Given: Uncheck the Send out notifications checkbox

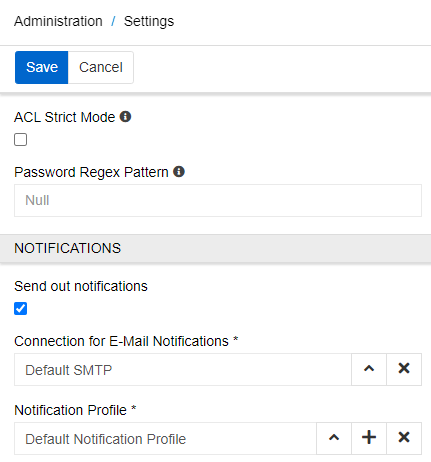Looking at the screenshot, I should [20, 309].
